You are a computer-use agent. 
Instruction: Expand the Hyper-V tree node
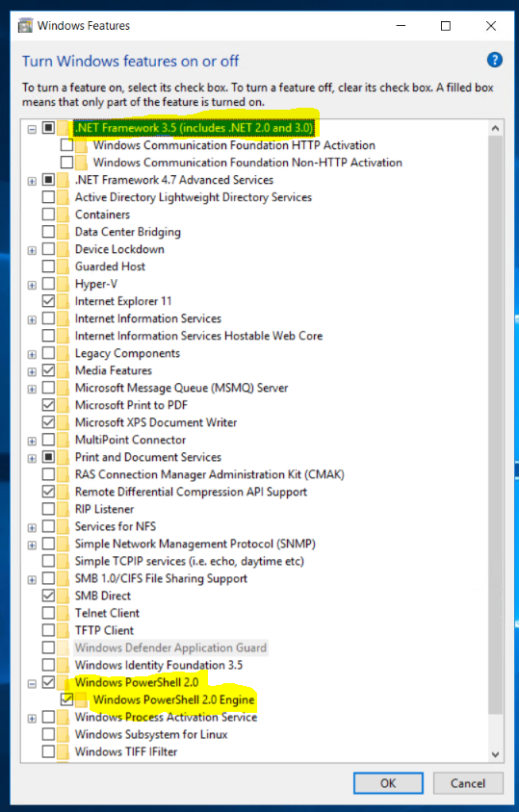coord(32,286)
